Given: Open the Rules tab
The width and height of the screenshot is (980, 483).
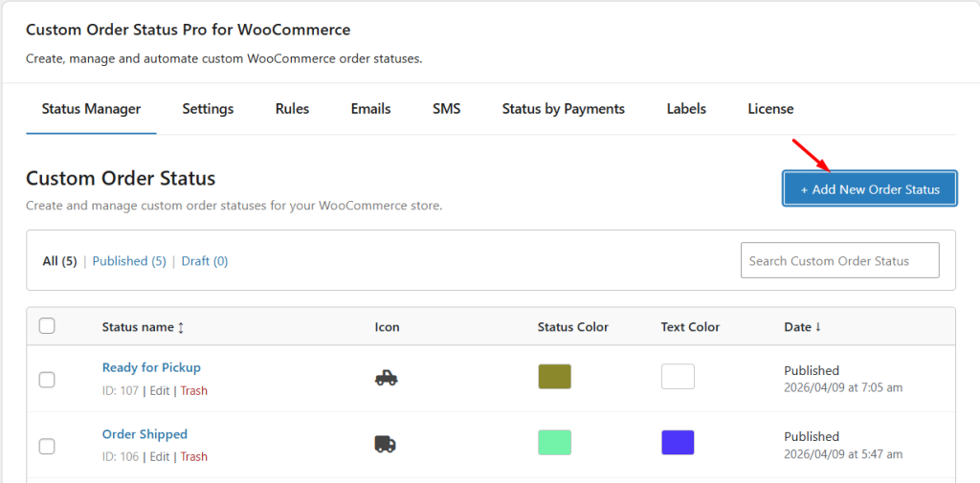Looking at the screenshot, I should coord(292,109).
